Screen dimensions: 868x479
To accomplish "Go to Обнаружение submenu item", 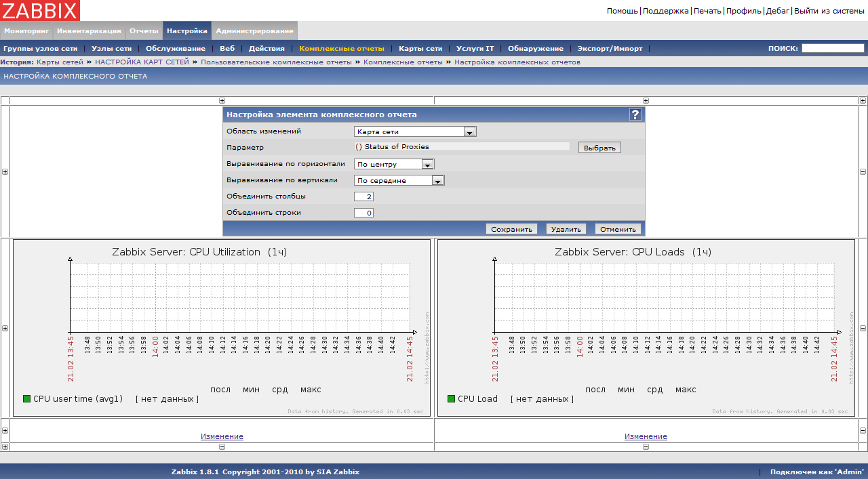I will click(x=536, y=49).
